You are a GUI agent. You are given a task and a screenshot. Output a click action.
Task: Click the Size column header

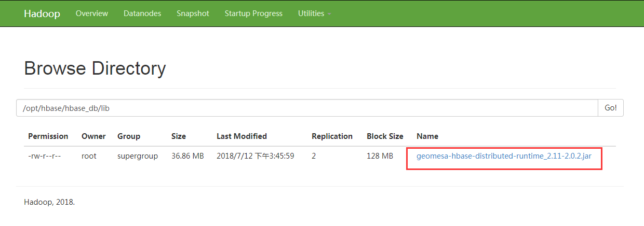[179, 136]
